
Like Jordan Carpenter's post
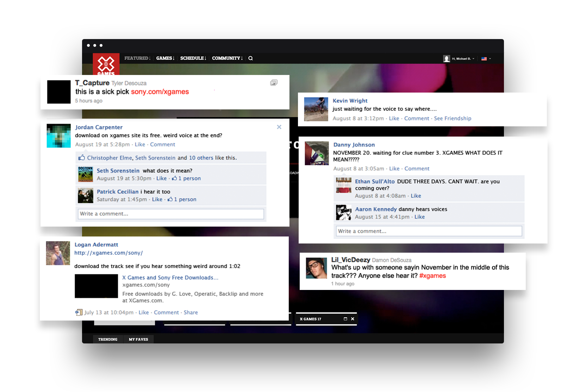(140, 144)
